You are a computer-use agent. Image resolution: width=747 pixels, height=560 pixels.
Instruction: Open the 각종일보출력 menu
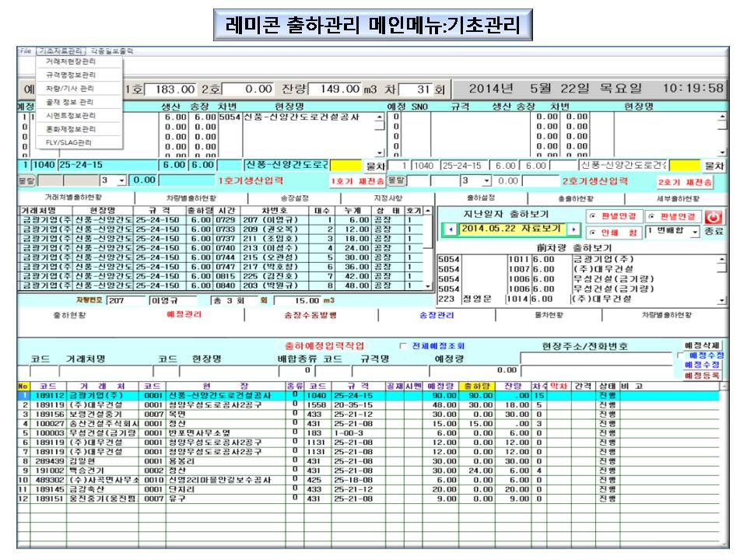(112, 51)
